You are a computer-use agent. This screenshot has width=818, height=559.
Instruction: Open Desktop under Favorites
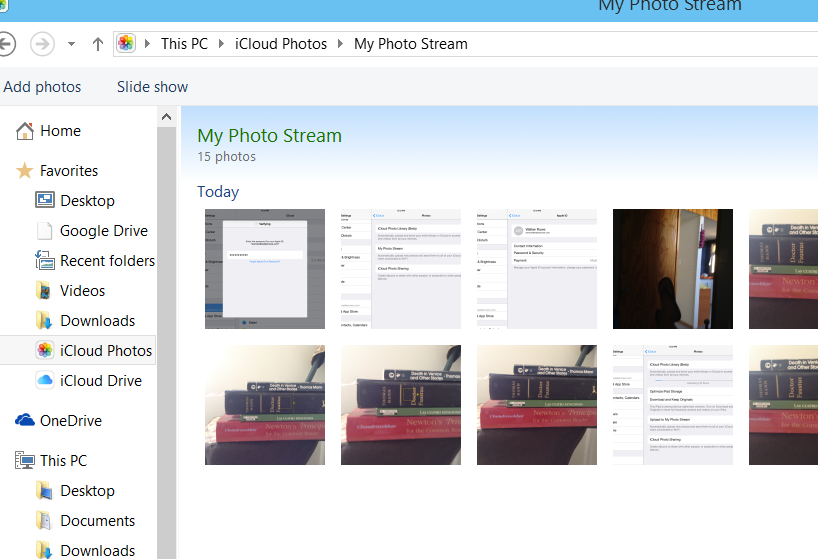(87, 201)
